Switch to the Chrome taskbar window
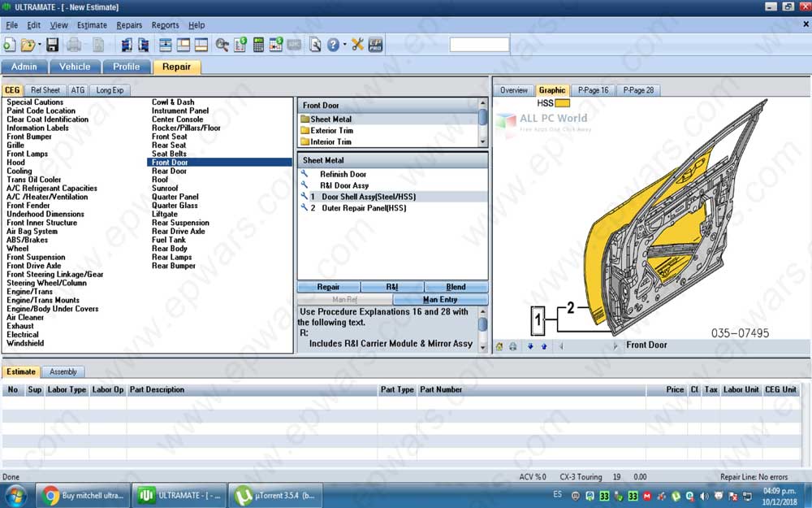Viewport: 812px width, 508px height. 82,496
